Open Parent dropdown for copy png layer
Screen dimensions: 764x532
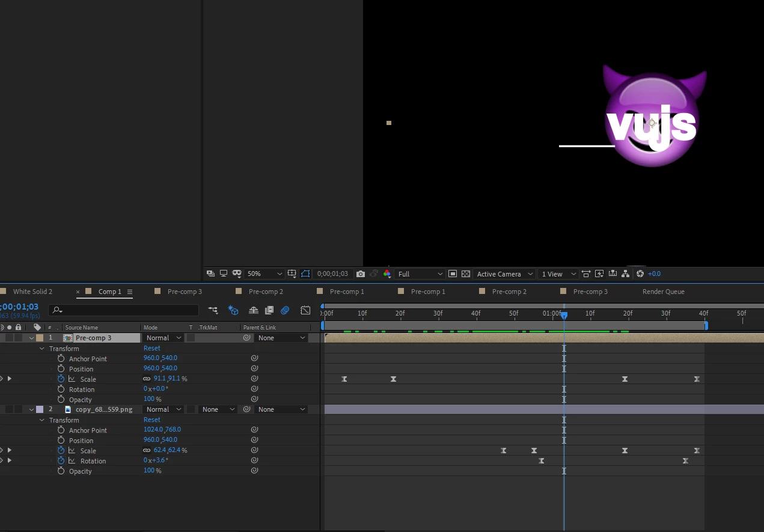281,409
